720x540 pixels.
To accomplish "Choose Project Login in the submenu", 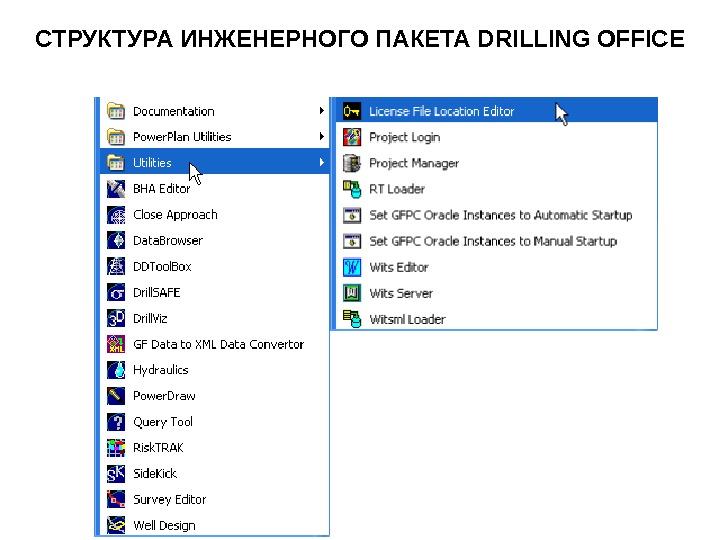I will tap(496, 137).
